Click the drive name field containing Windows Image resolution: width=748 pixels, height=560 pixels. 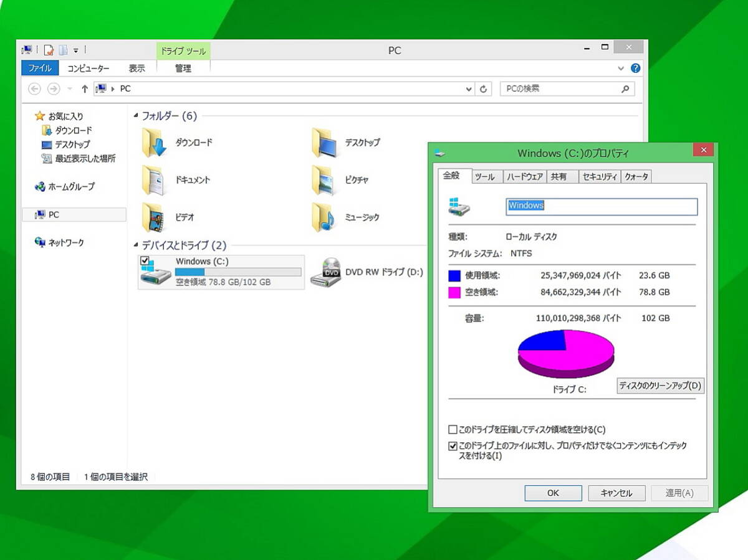(x=602, y=206)
